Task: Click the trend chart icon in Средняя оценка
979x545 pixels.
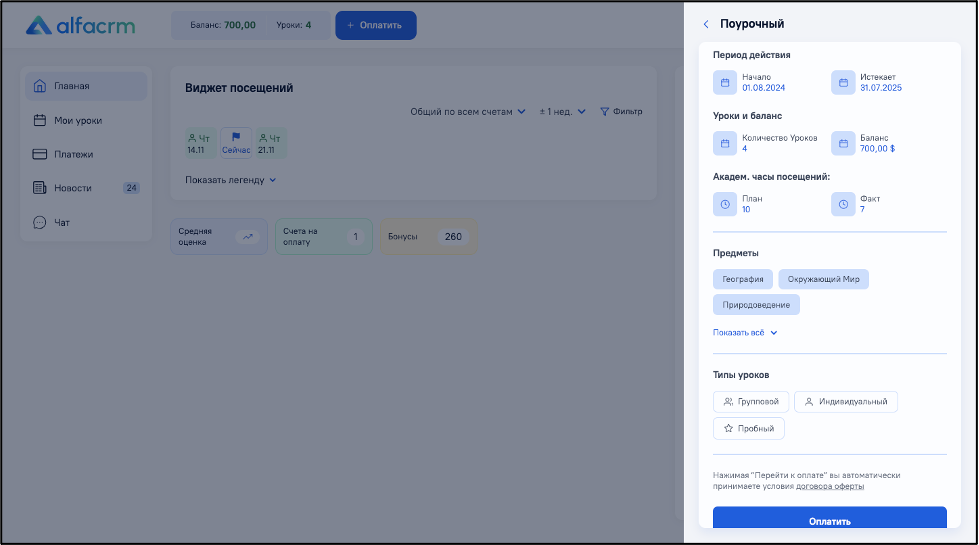Action: (248, 237)
